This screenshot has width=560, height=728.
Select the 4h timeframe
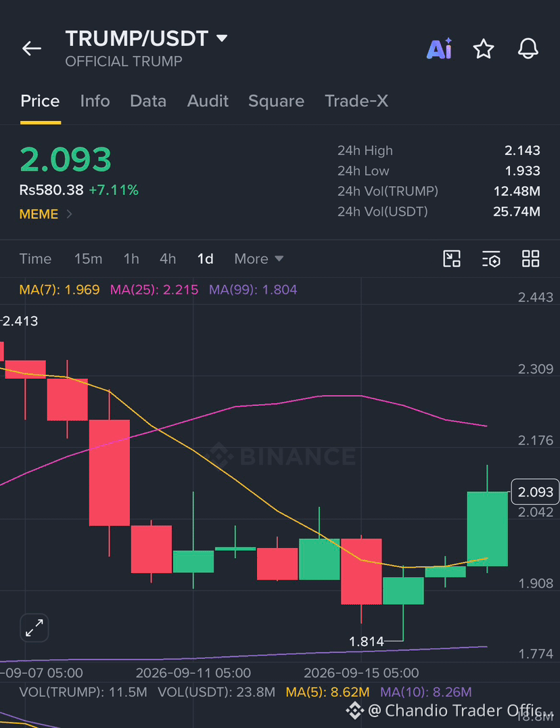pyautogui.click(x=168, y=258)
